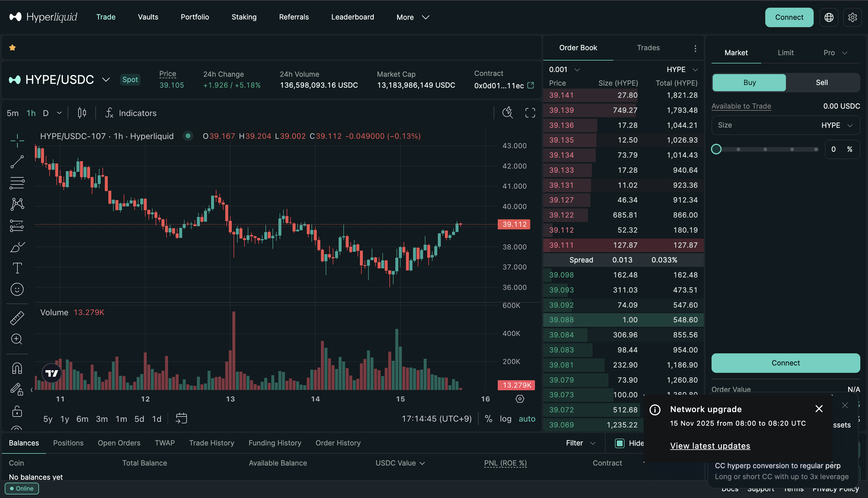The width and height of the screenshot is (868, 498).
Task: Open the language globe icon
Action: click(829, 17)
